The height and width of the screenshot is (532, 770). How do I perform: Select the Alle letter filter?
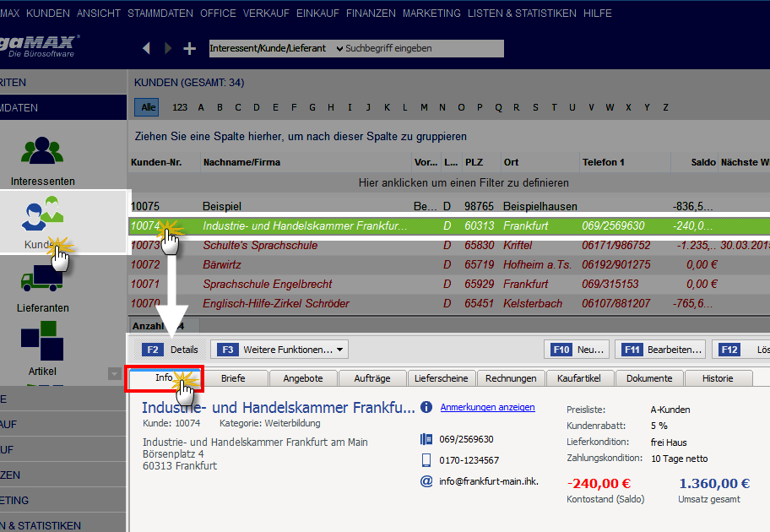coord(147,107)
